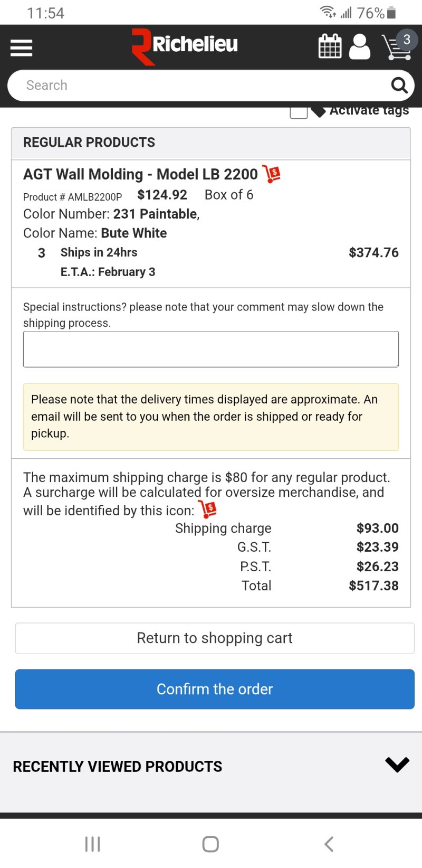The height and width of the screenshot is (868, 422).
Task: Open the shopping cart with 3 items
Action: click(397, 46)
